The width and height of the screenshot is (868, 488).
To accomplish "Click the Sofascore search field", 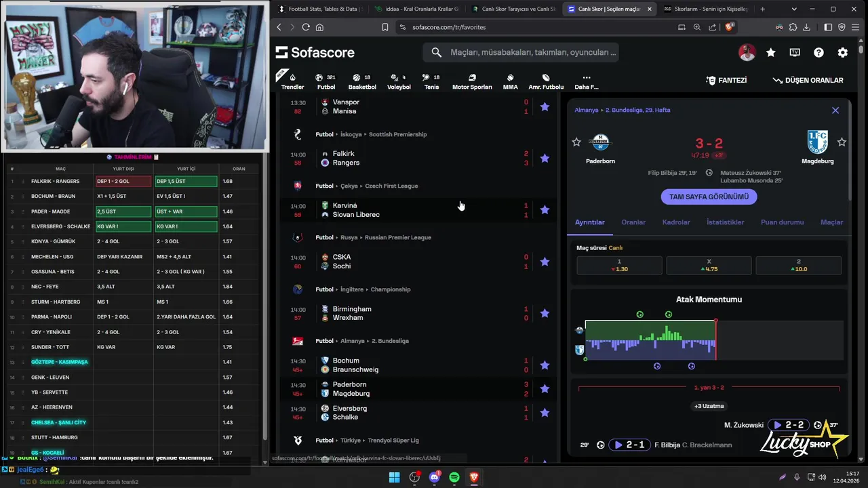I will (x=521, y=52).
